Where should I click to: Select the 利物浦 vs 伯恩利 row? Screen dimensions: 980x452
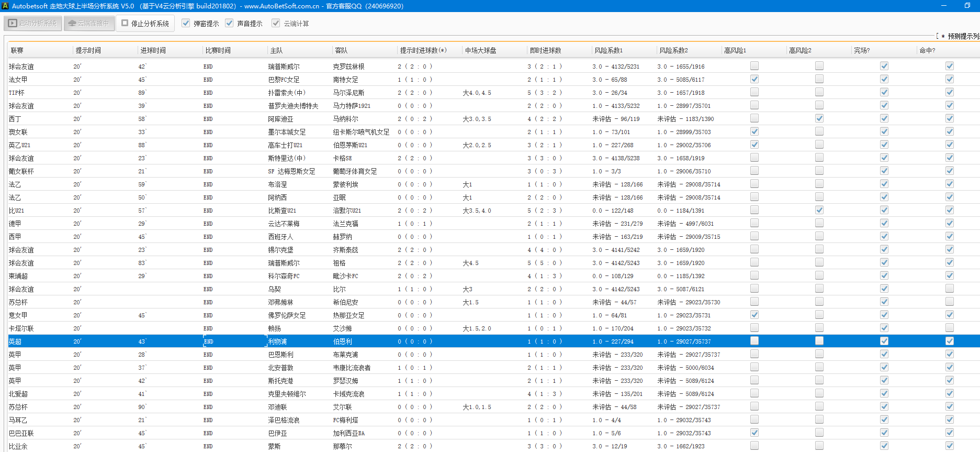click(277, 341)
